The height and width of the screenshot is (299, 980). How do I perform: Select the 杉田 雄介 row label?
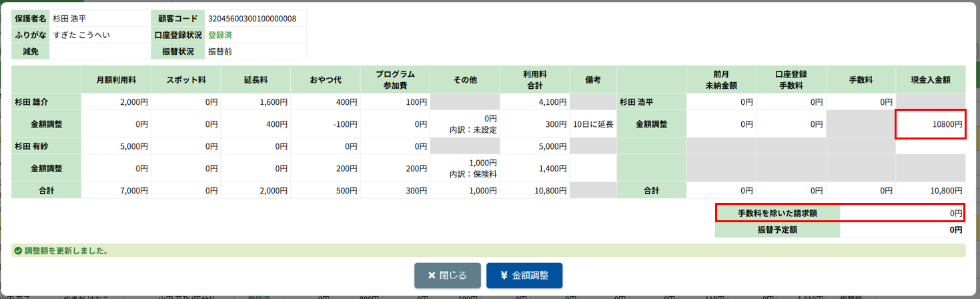coord(32,102)
